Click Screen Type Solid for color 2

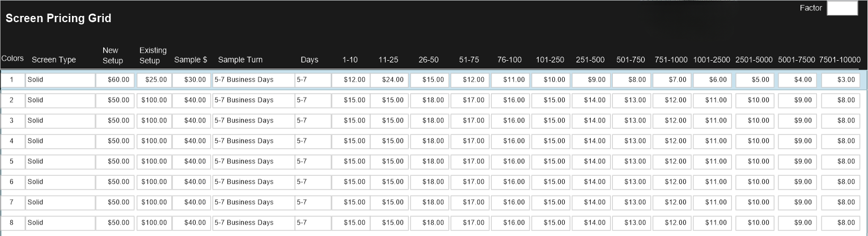pyautogui.click(x=61, y=100)
